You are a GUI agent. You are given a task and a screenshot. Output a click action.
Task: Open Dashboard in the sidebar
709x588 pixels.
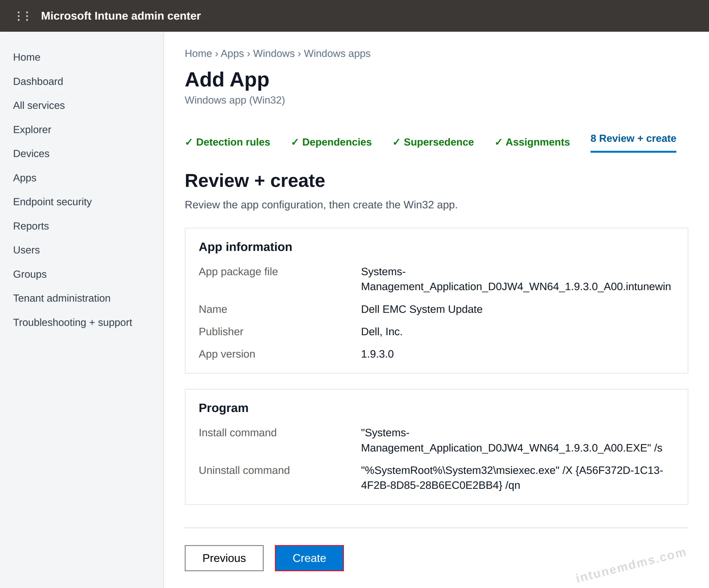tap(38, 81)
